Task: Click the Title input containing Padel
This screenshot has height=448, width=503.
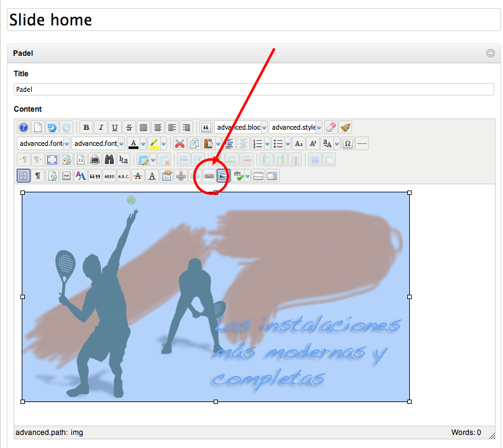Action: (x=254, y=89)
